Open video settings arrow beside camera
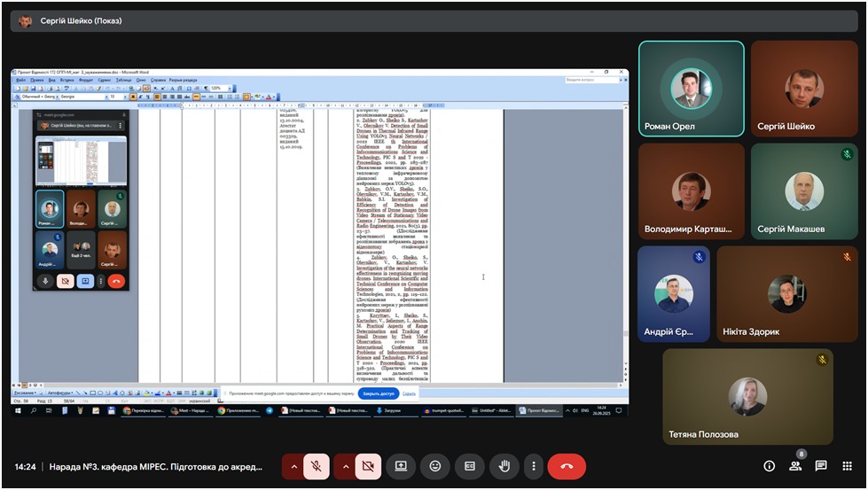 pyautogui.click(x=345, y=466)
